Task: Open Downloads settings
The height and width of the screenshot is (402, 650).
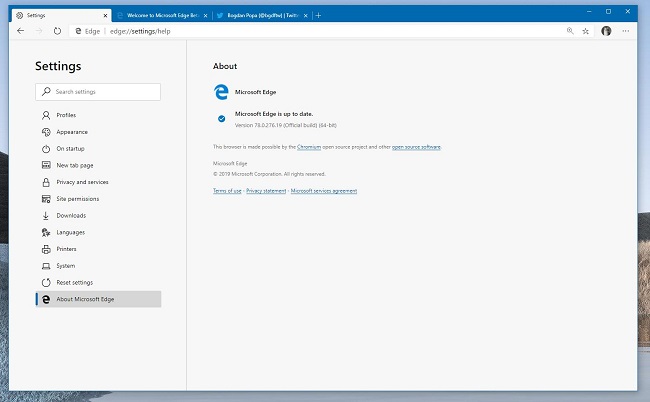Action: tap(98, 216)
